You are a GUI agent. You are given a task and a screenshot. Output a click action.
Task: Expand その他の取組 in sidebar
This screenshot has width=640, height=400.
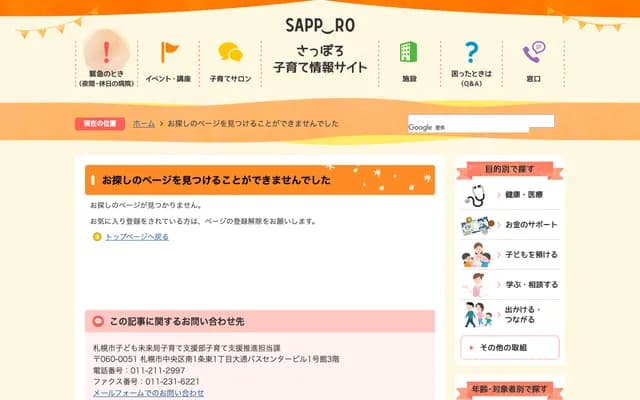510,347
